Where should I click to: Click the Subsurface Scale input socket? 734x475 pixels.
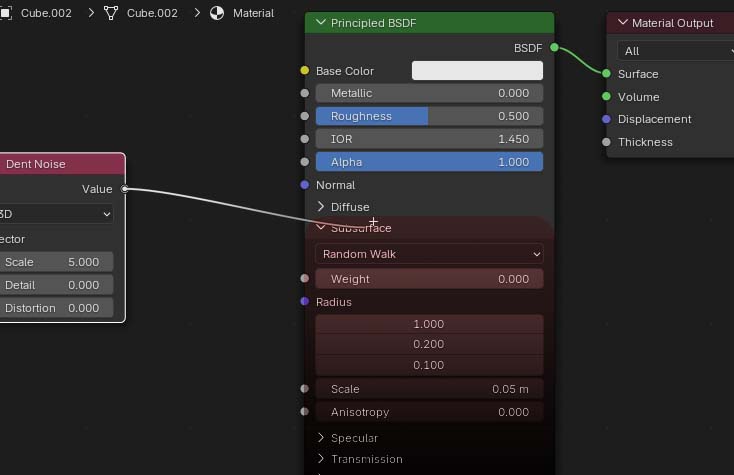[305, 388]
